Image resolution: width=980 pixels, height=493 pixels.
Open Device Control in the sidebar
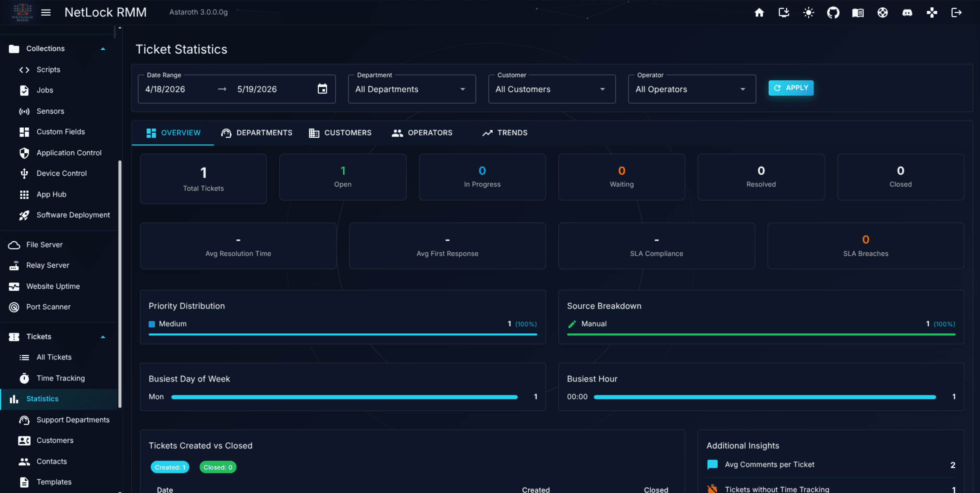pyautogui.click(x=59, y=173)
